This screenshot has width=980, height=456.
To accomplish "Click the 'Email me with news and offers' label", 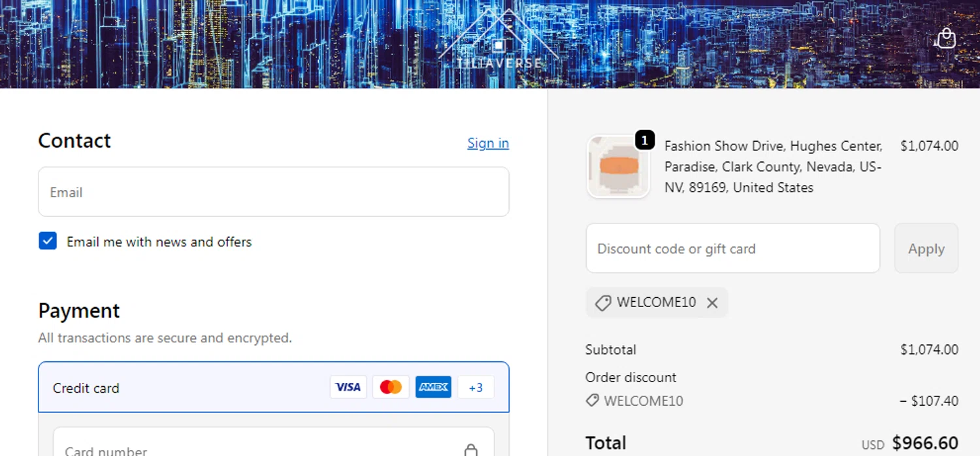I will pos(159,242).
